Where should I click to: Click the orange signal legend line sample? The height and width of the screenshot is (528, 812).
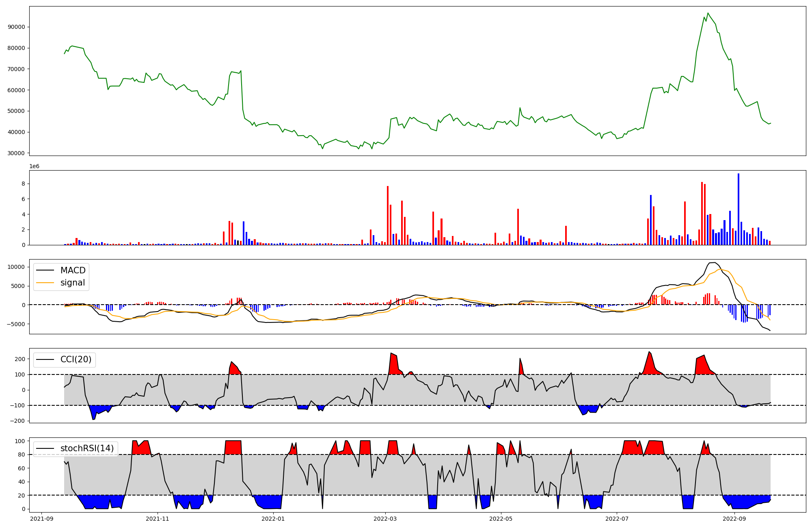click(x=45, y=283)
